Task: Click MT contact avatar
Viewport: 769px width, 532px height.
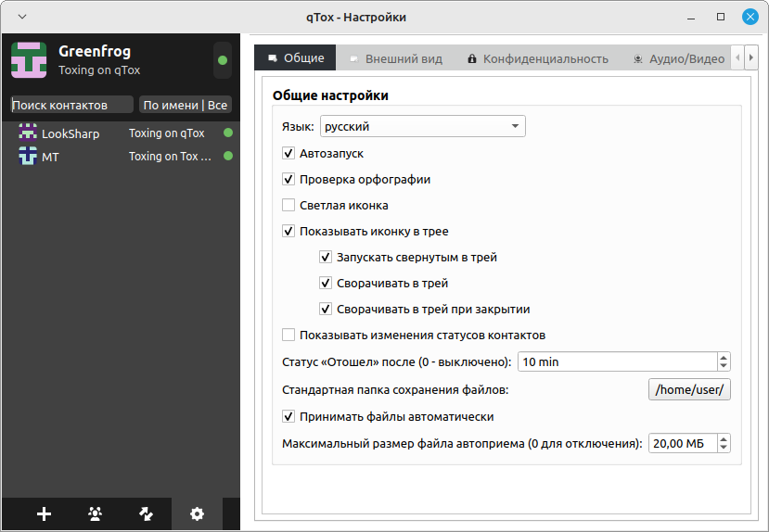Action: [x=28, y=156]
